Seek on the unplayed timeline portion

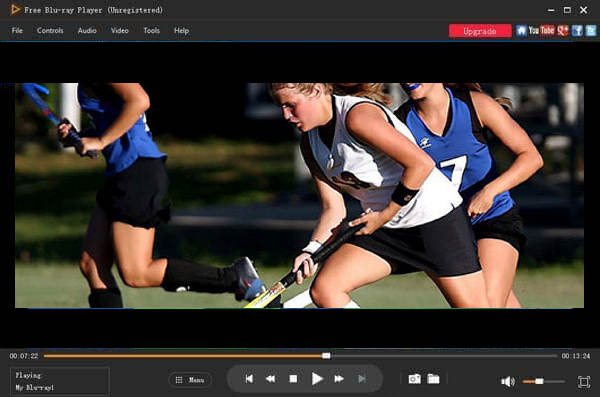click(x=444, y=356)
